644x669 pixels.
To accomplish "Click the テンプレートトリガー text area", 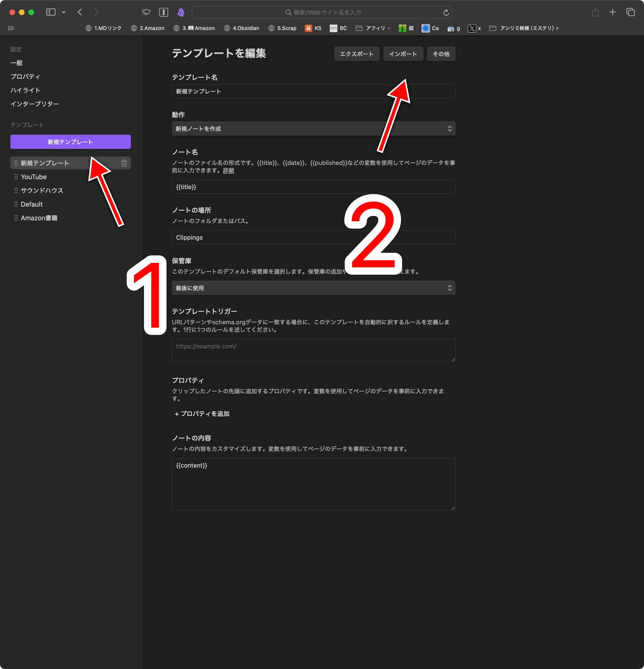I will [x=313, y=350].
